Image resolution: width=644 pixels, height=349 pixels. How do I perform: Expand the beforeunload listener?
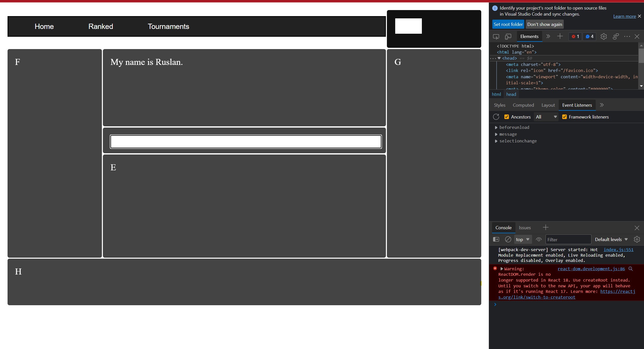(x=496, y=128)
